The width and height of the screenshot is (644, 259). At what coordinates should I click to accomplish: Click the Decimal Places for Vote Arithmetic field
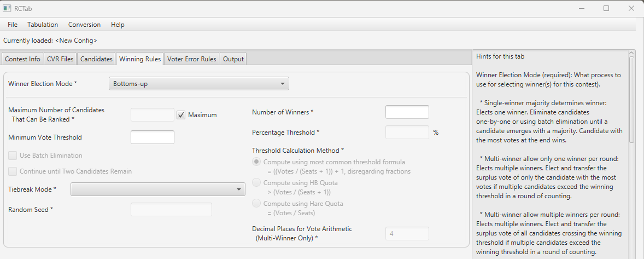click(407, 233)
